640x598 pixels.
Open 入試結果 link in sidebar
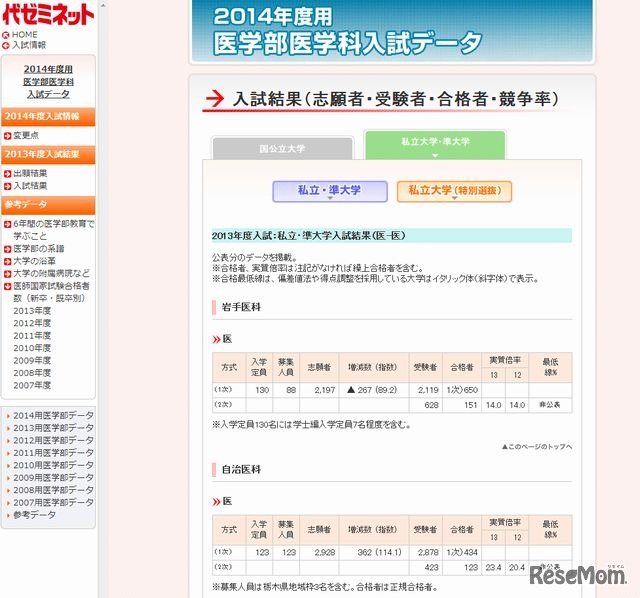[29, 186]
